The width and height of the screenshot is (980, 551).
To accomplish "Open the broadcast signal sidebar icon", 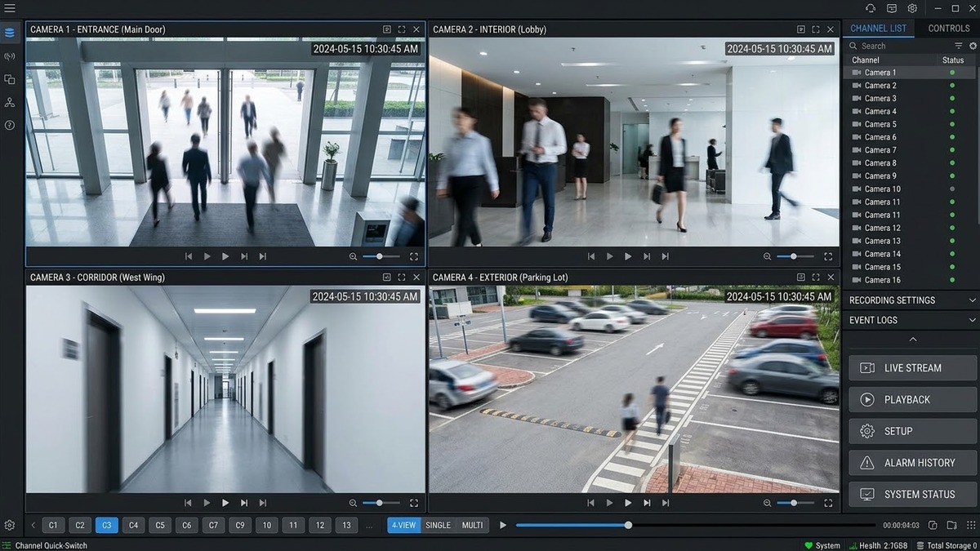I will pyautogui.click(x=10, y=56).
